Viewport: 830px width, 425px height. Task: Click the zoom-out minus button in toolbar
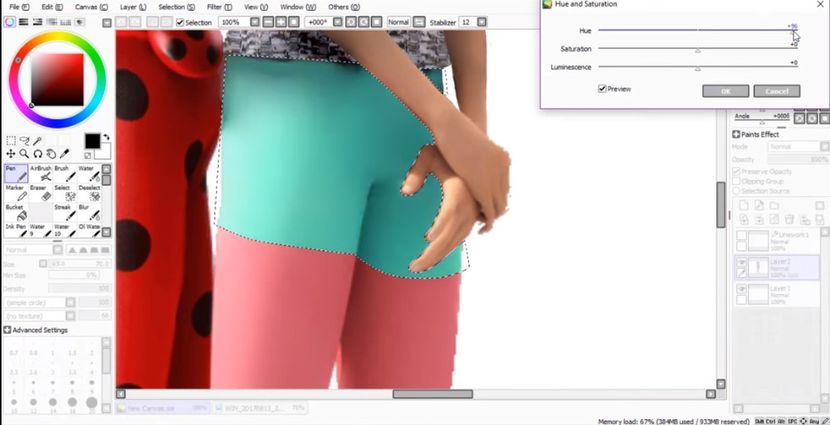coord(268,22)
